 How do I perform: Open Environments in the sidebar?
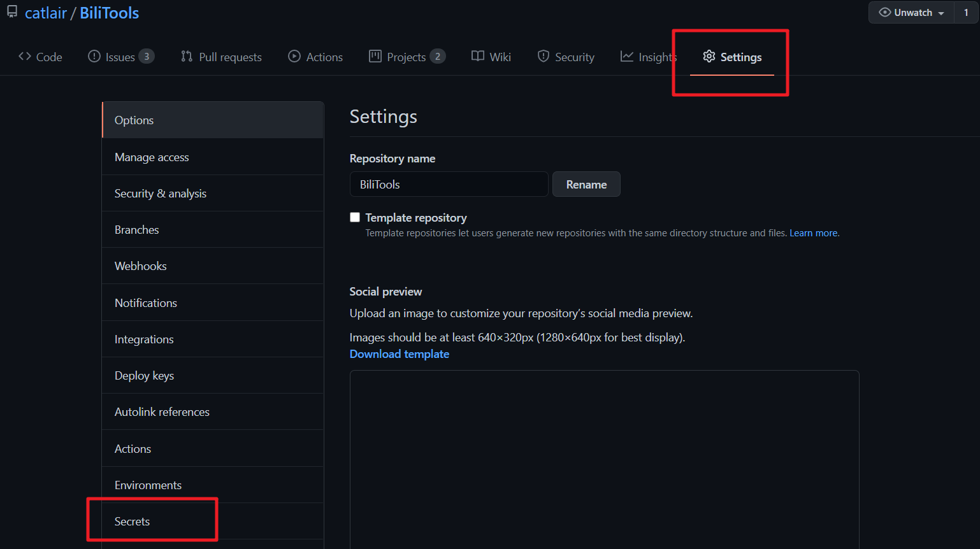[213, 485]
